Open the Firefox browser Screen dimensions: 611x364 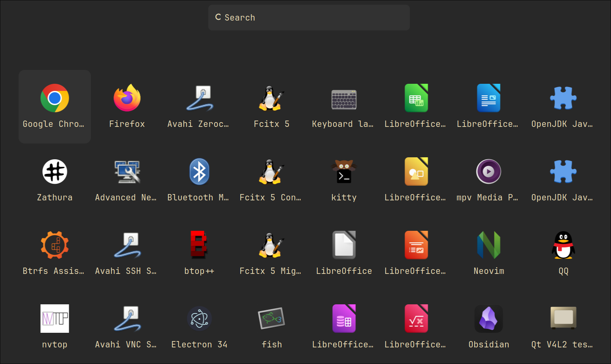pos(127,107)
